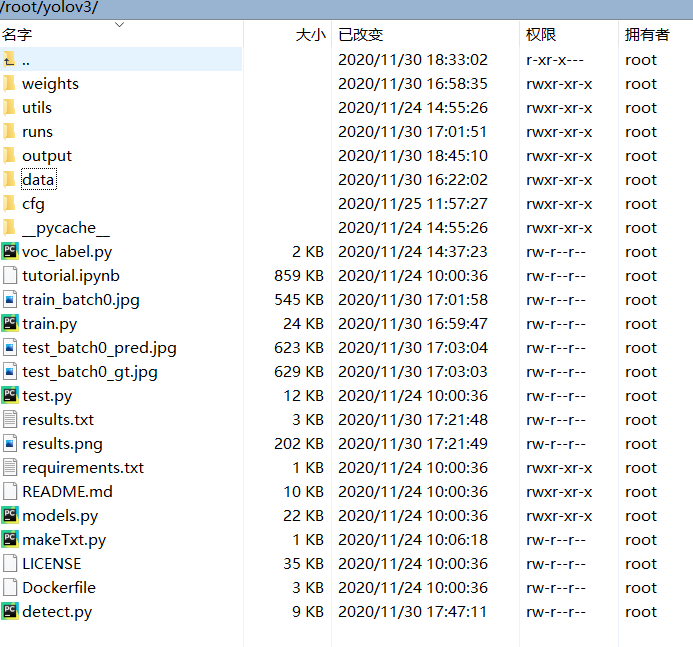Screen dimensions: 693x647
Task: Click the sort arrow above name column
Action: (119, 25)
